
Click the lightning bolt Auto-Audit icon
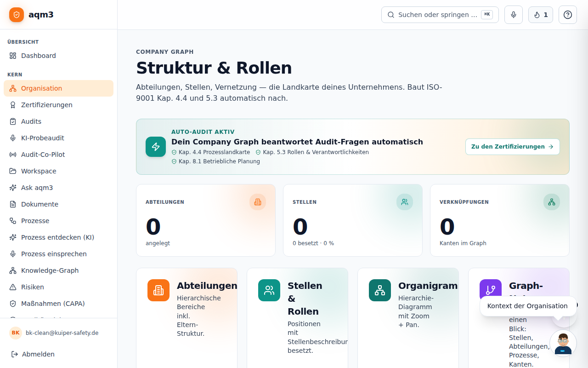156,147
